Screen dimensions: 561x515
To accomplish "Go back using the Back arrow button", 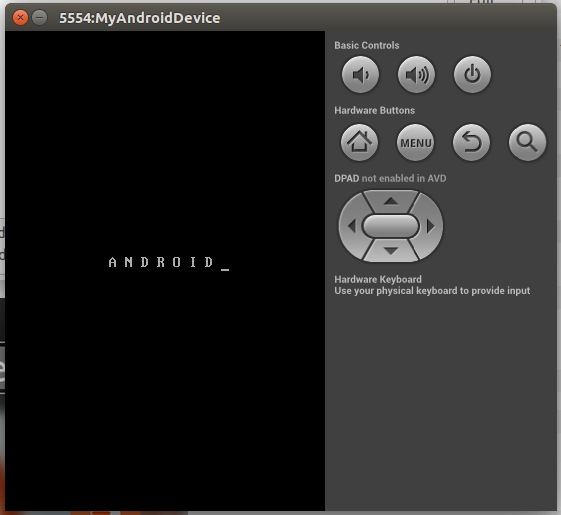I will point(471,142).
